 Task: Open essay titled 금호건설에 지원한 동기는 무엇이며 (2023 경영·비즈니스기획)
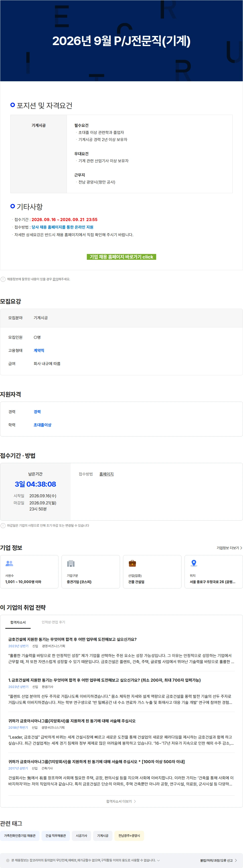[72, 639]
